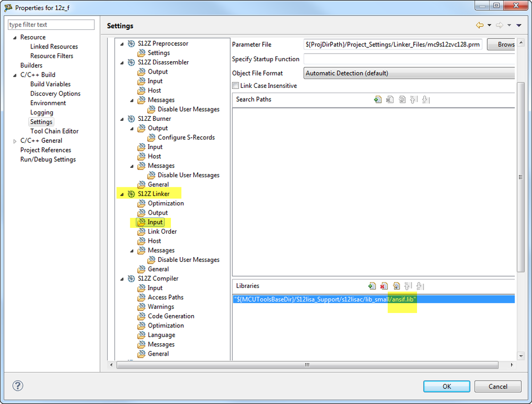Open Link Order under S12Z Linker

162,232
